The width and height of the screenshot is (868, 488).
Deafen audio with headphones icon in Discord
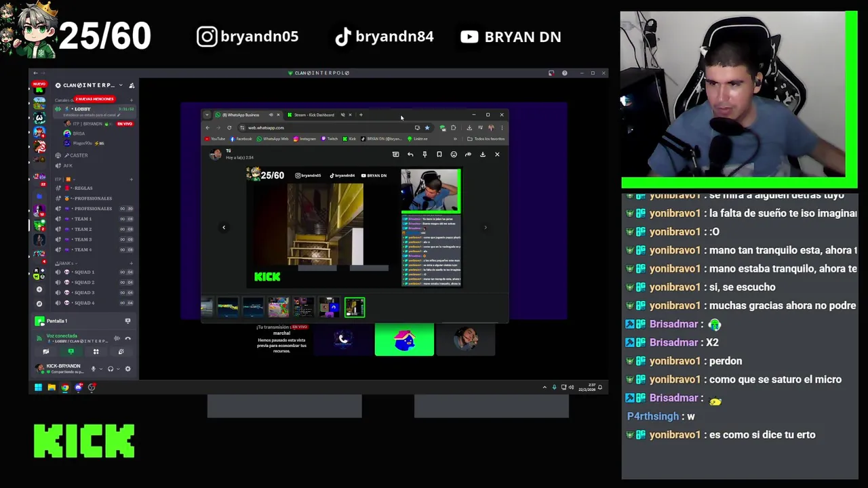tap(111, 369)
